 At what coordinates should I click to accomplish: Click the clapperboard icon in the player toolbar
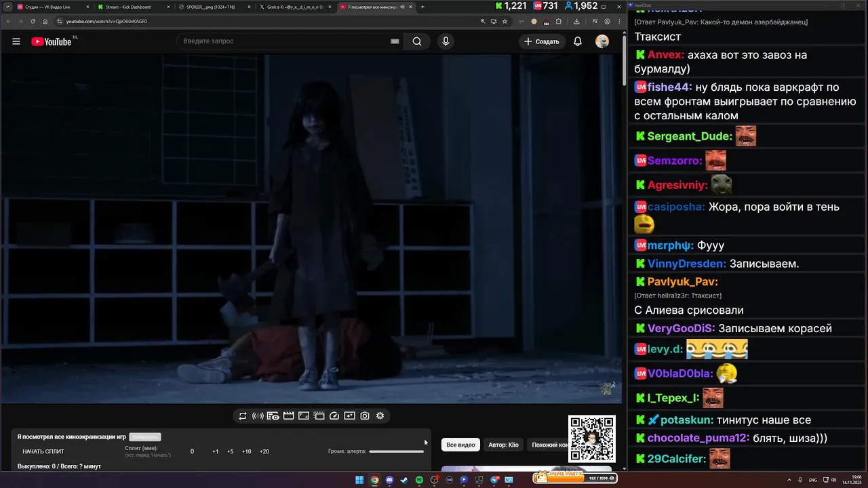pyautogui.click(x=288, y=415)
